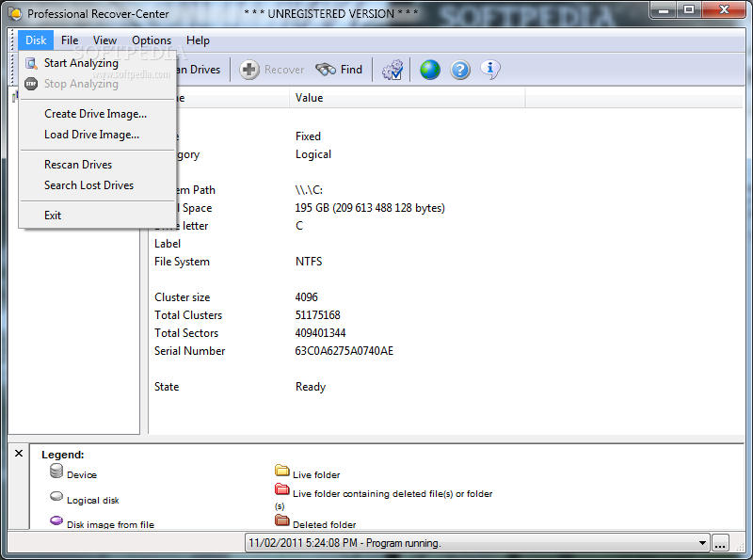Click Exit in the Disk menu
Image resolution: width=753 pixels, height=560 pixels.
coord(98,216)
